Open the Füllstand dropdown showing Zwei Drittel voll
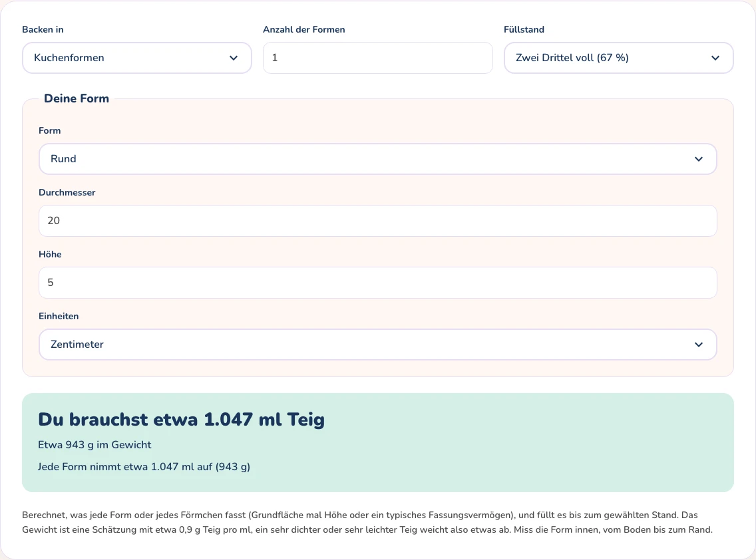 619,58
